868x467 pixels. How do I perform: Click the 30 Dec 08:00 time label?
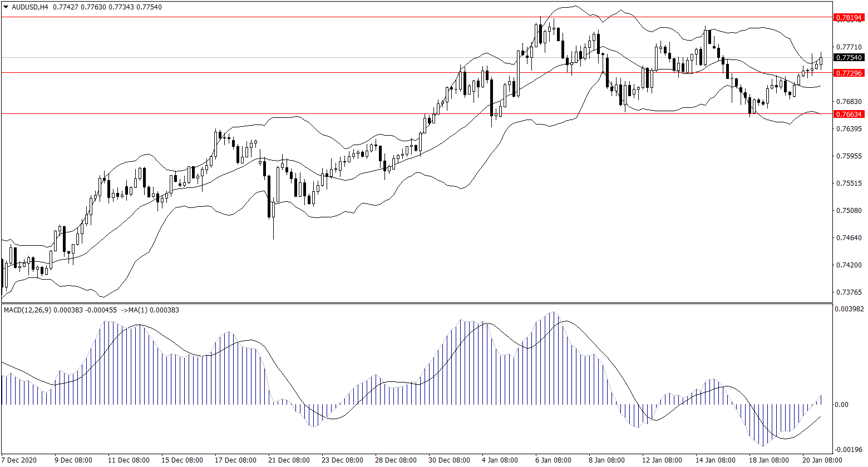click(x=448, y=460)
